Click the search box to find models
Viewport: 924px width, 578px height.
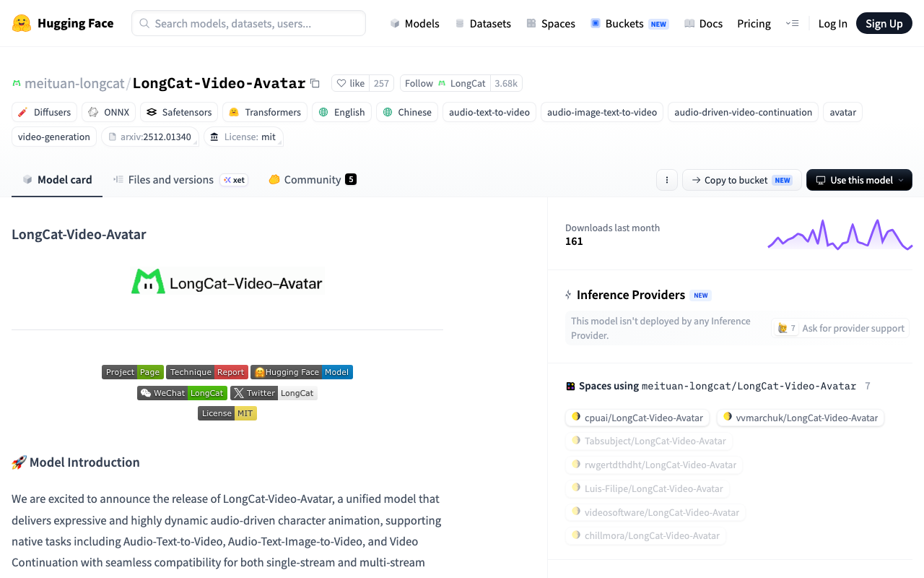[248, 23]
